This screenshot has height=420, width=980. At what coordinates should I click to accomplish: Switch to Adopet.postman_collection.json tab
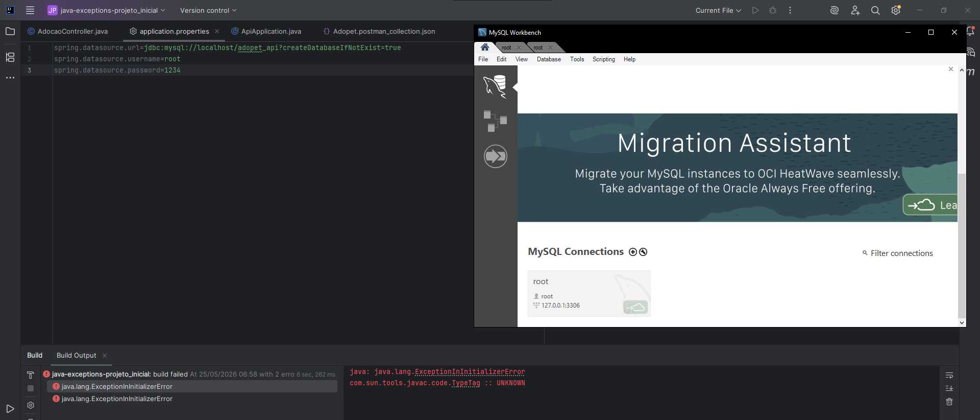(x=379, y=31)
